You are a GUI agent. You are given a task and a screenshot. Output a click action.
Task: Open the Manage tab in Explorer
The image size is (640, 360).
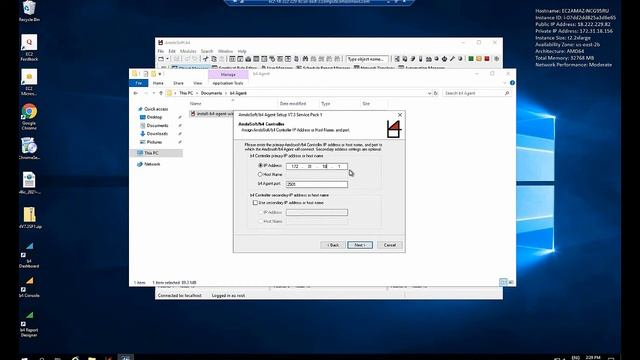[228, 75]
